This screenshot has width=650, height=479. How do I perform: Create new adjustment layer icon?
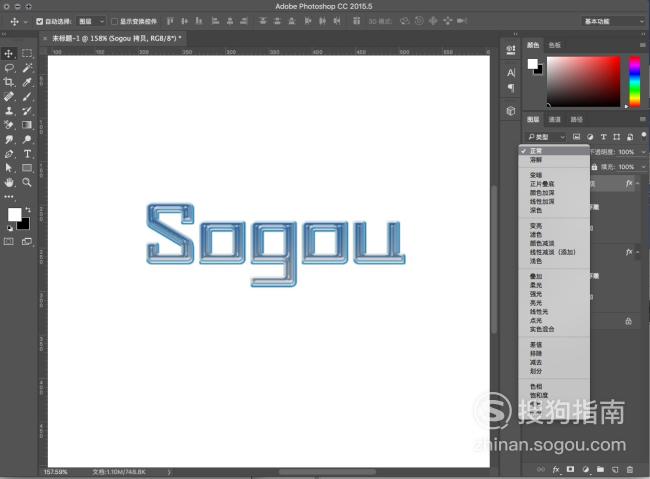(586, 469)
